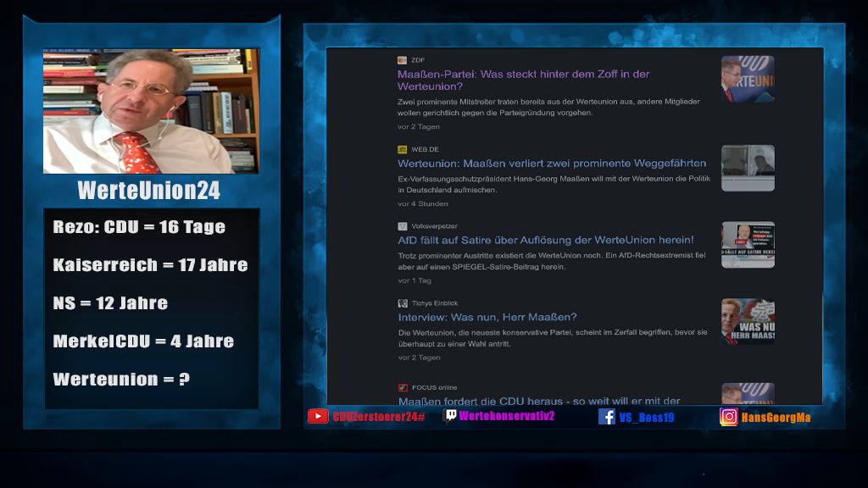Click the line 'Kaiserreich = 17 Jahre'
This screenshot has width=868, height=488.
pos(150,265)
